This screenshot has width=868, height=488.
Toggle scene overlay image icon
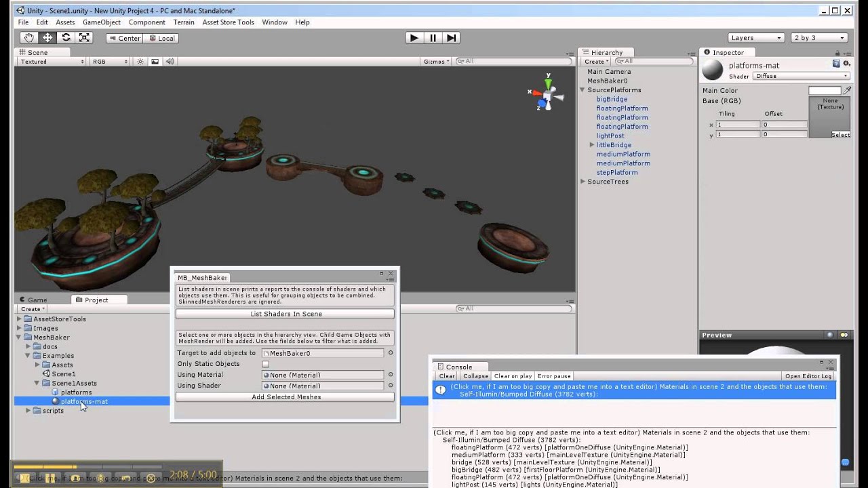[155, 62]
